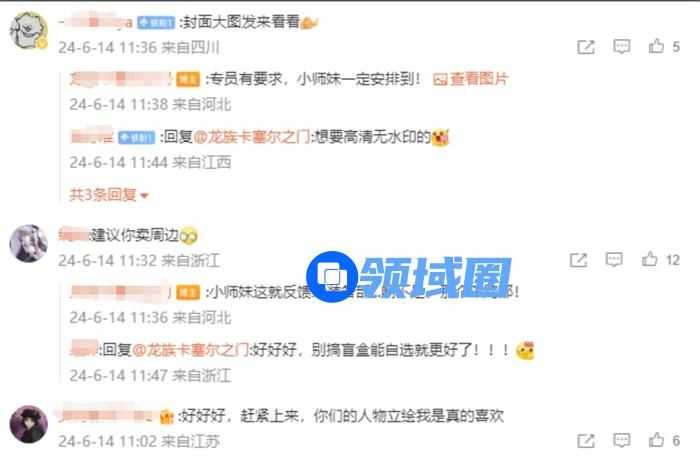Screen dimensions: 700x456
Task: Open @龙族卡塞尔之门 mention in 想要高清无水印 reply
Action: (x=252, y=137)
